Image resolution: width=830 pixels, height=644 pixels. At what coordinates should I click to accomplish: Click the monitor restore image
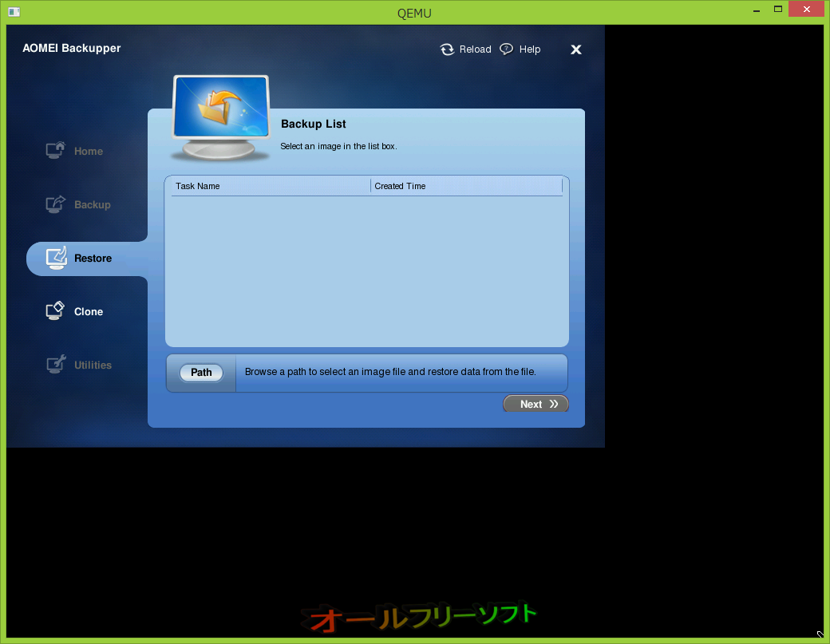click(x=221, y=117)
